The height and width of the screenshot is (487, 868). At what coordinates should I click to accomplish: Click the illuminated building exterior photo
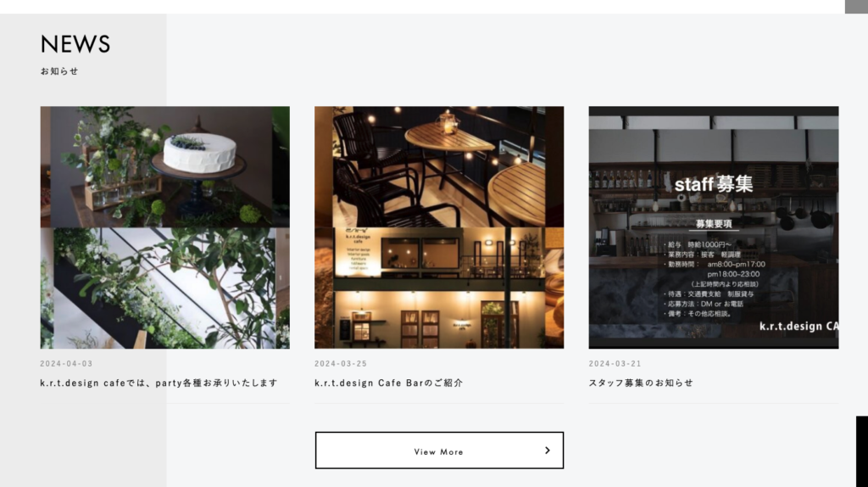(439, 288)
